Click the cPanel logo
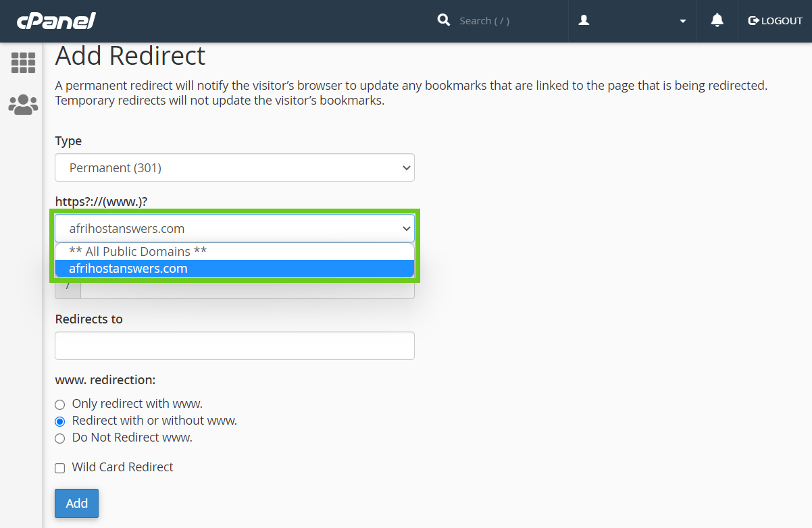Image resolution: width=812 pixels, height=528 pixels. pyautogui.click(x=56, y=21)
